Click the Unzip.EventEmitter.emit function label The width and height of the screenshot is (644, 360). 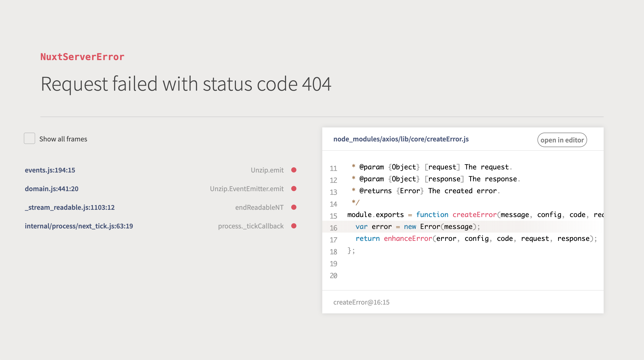[x=246, y=189]
